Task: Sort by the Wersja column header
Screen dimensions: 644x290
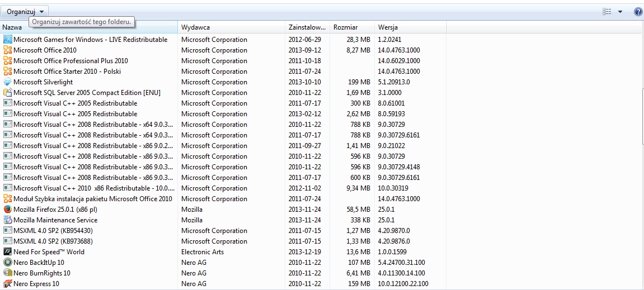Action: tap(410, 27)
